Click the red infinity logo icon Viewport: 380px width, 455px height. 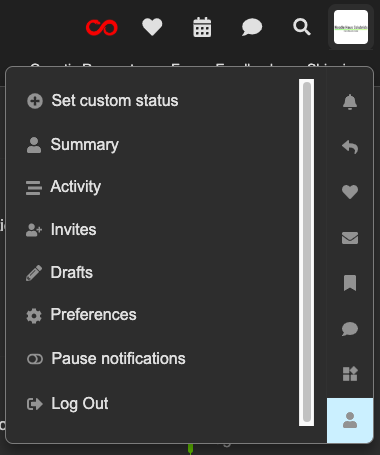click(x=102, y=27)
